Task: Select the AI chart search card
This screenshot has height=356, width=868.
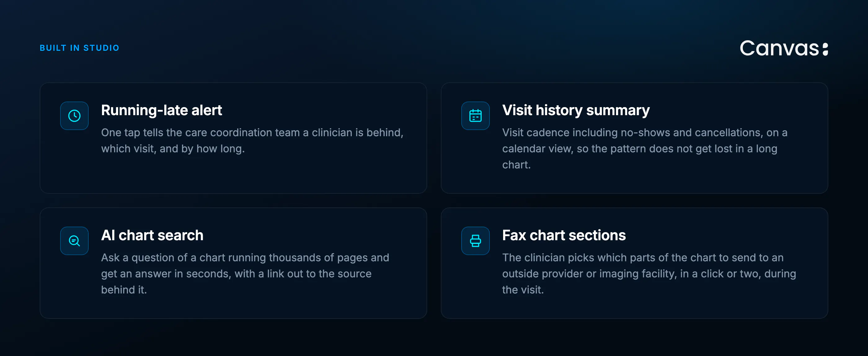Action: (233, 263)
